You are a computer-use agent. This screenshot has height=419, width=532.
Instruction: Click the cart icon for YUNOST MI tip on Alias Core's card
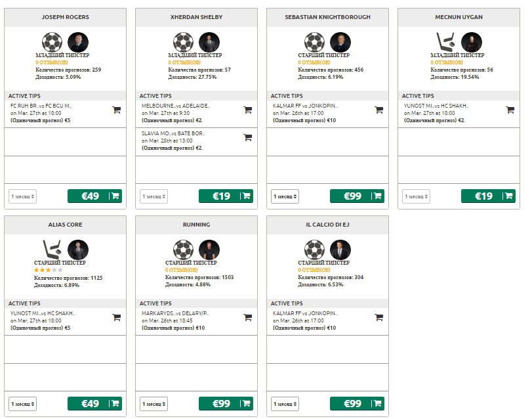116,317
